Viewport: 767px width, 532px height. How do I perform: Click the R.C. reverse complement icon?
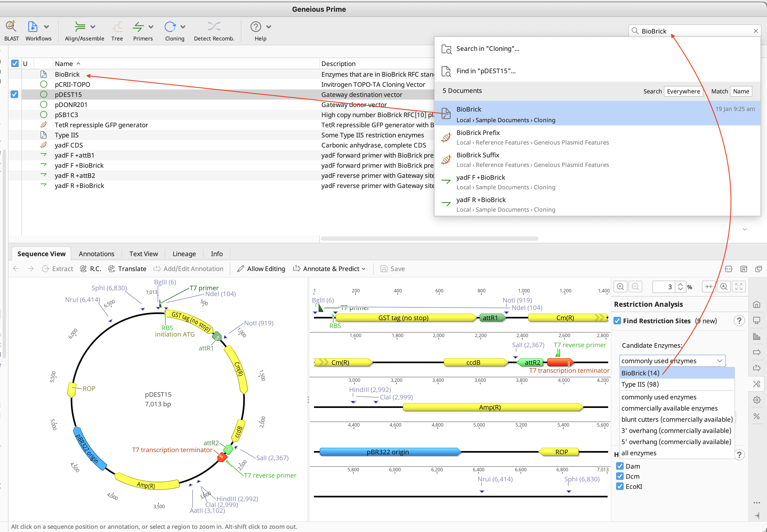[83, 269]
